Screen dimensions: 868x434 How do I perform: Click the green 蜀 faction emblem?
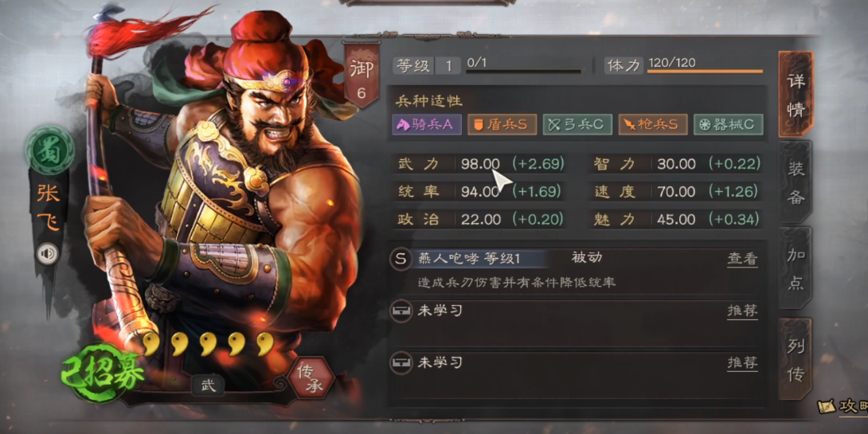49,150
